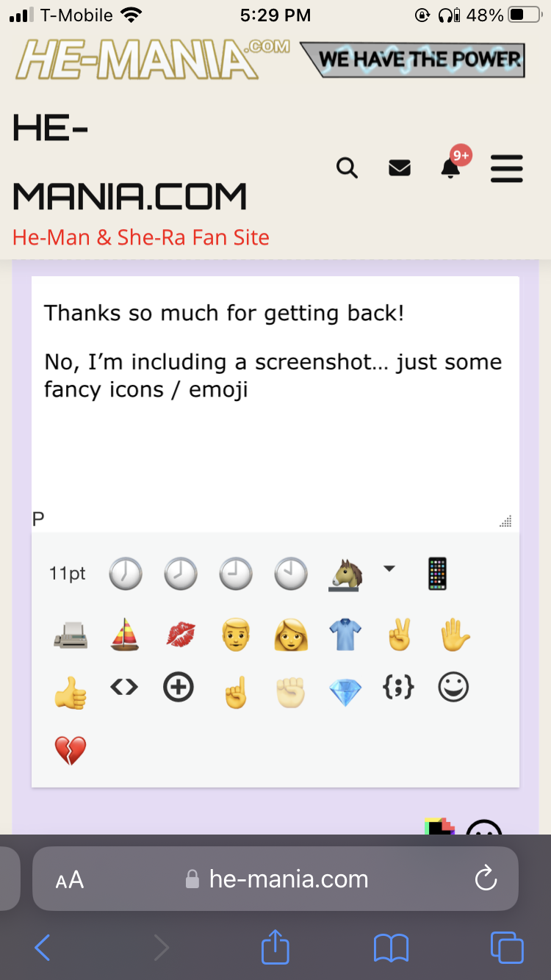The width and height of the screenshot is (551, 980).
Task: Tap the fax machine emoji toolbar button
Action: (71, 634)
